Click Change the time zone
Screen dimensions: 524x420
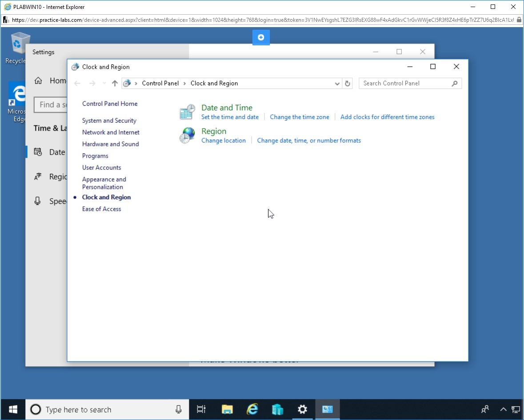tap(300, 117)
